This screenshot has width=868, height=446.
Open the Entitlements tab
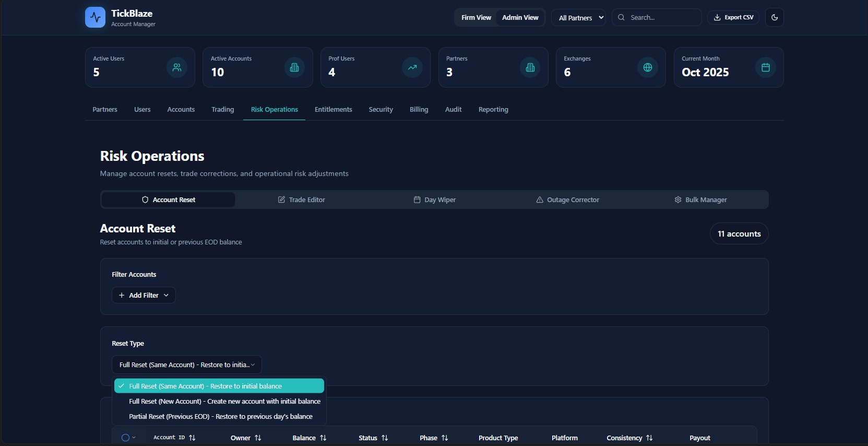click(333, 110)
